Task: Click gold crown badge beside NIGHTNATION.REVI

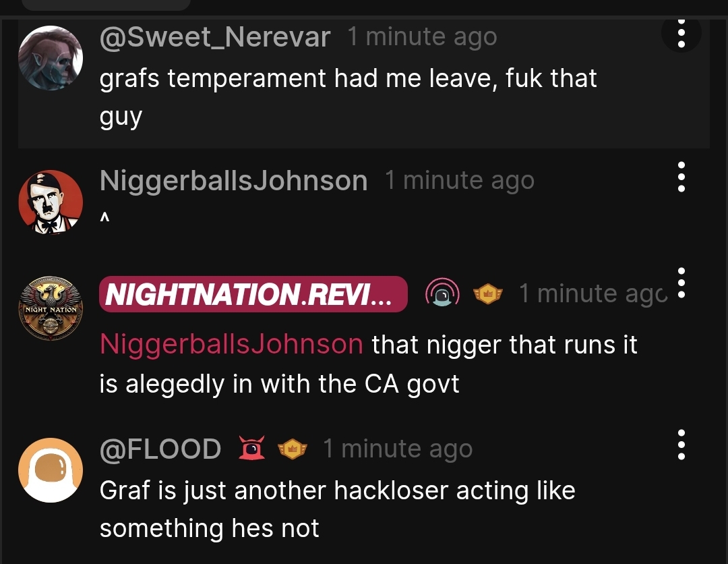Action: pos(487,294)
